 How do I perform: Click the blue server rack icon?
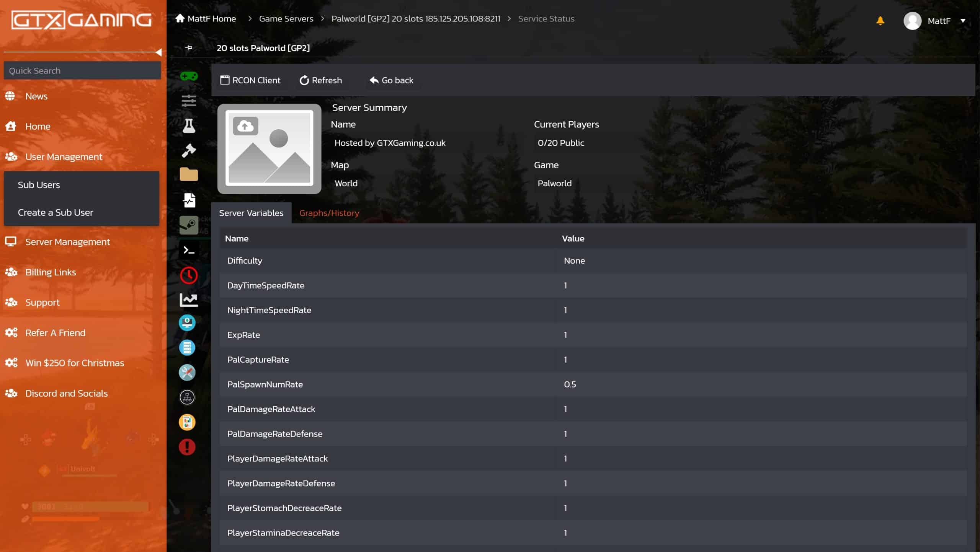pyautogui.click(x=187, y=347)
